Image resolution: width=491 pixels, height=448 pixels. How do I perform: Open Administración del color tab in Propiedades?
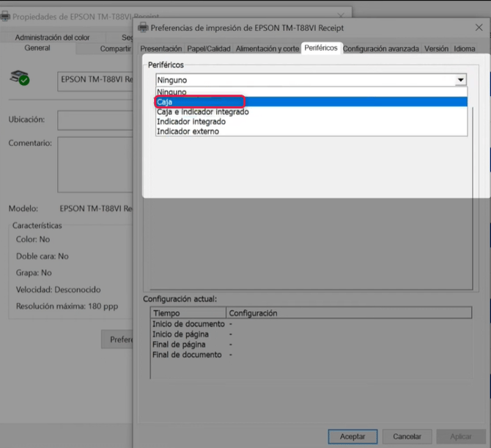point(52,37)
